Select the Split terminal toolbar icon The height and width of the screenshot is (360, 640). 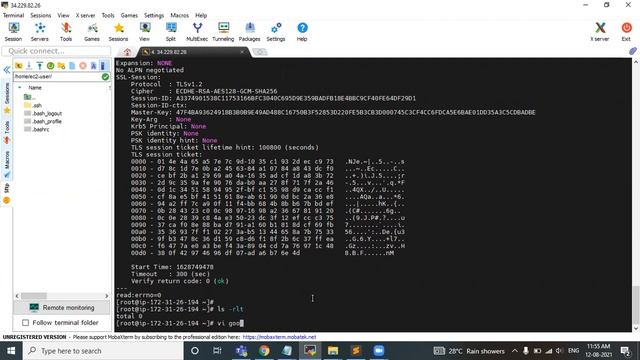coord(171,32)
